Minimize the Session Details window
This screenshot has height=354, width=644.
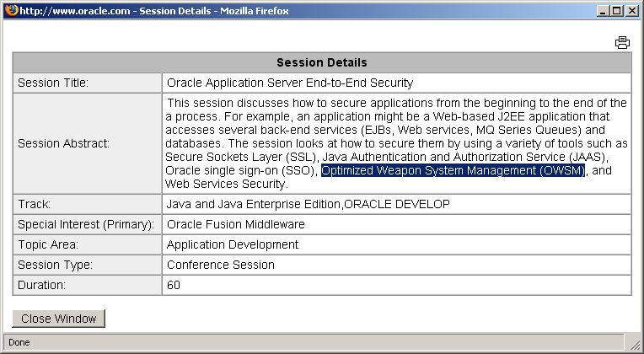[602, 11]
